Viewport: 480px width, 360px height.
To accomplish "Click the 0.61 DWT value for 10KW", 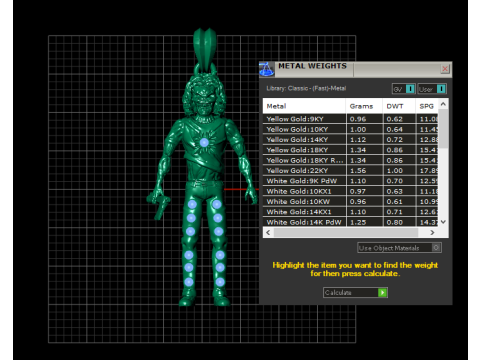I will point(395,202).
